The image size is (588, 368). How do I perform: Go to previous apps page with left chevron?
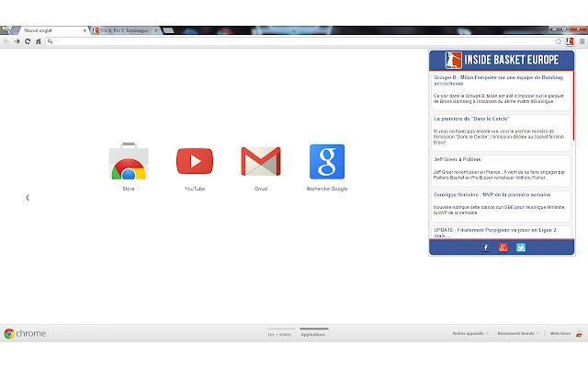pos(28,198)
